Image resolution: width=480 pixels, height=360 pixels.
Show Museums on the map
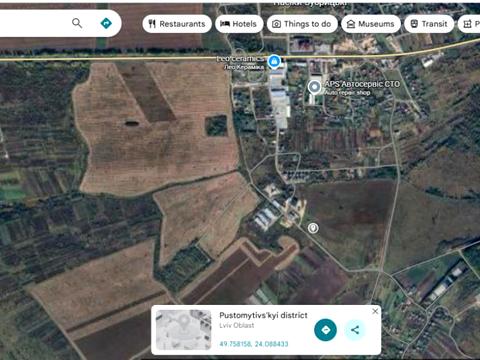tap(371, 24)
